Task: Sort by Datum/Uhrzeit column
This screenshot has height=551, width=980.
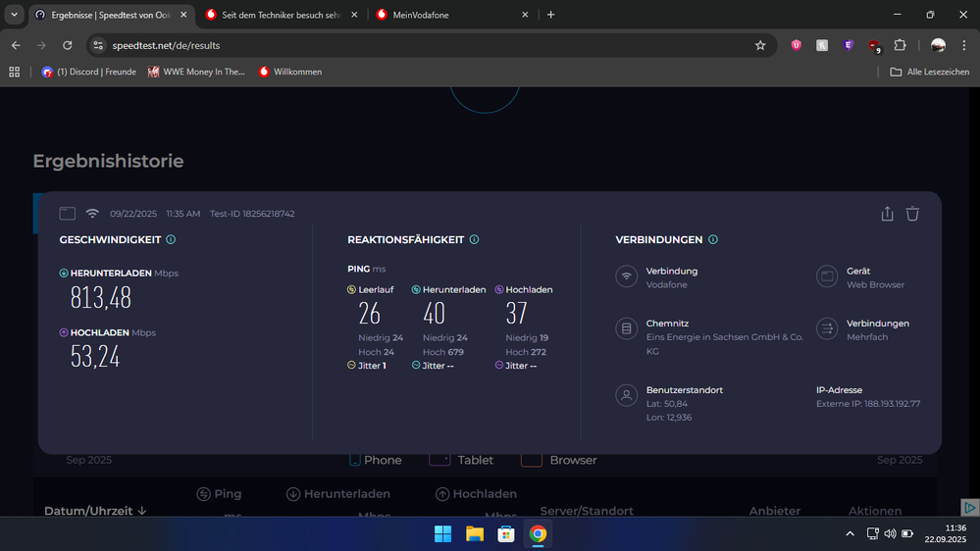Action: 95,511
